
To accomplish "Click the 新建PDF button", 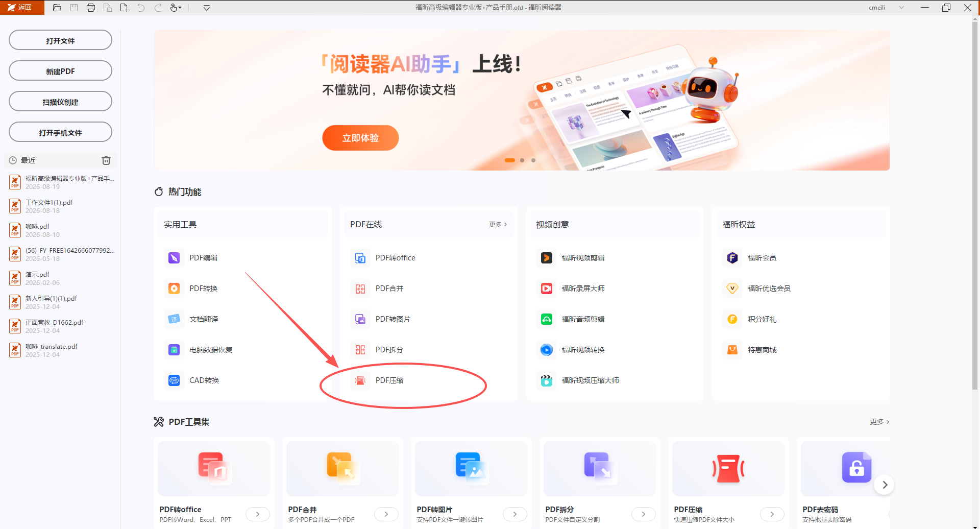I will point(60,71).
